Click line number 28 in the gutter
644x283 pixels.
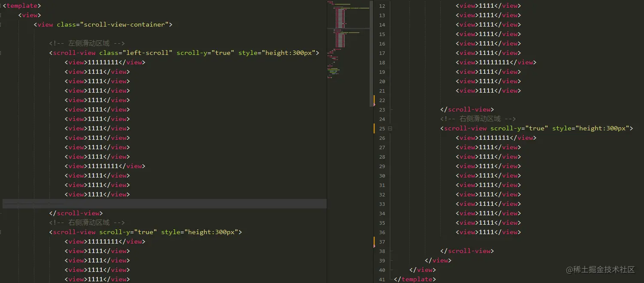382,157
